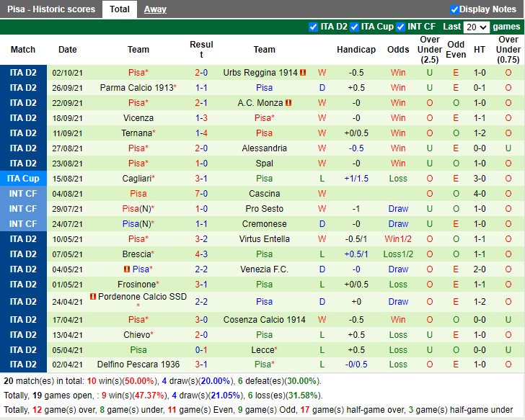Select the ITA Cup league badge

click(23, 179)
